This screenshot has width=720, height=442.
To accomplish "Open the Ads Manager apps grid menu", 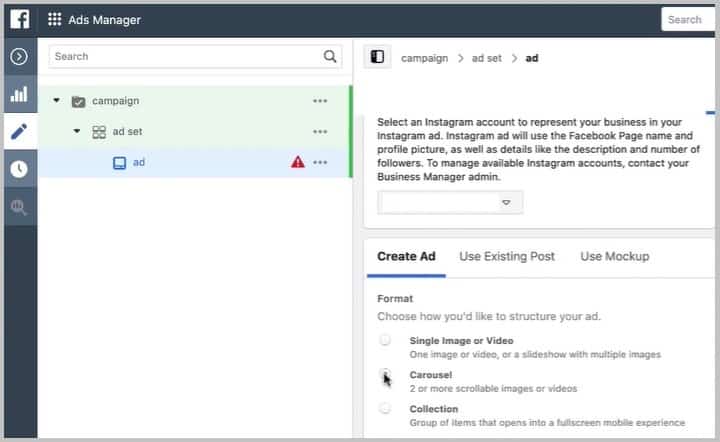I will click(x=55, y=19).
